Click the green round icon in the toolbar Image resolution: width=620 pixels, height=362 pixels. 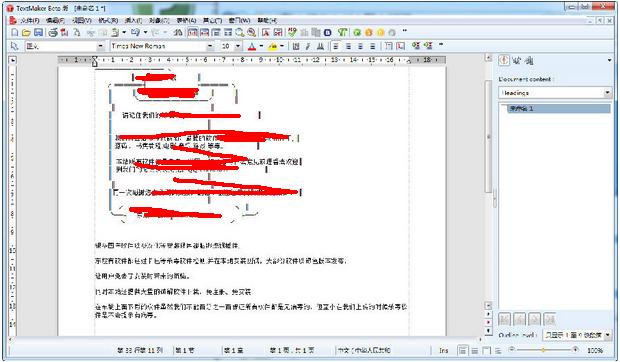(357, 32)
